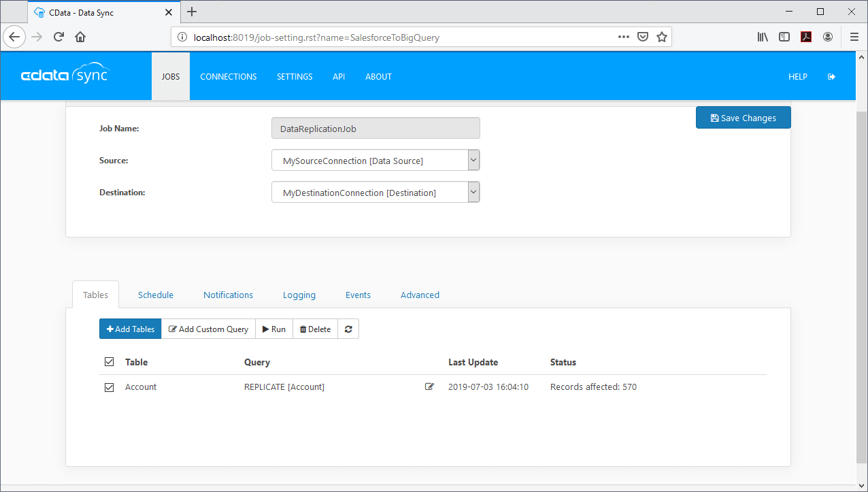Click the Pocket save icon

click(642, 37)
